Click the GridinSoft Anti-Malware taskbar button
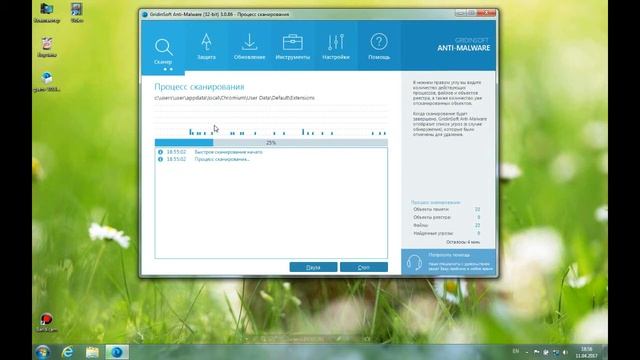This screenshot has height=360, width=640. [117, 352]
